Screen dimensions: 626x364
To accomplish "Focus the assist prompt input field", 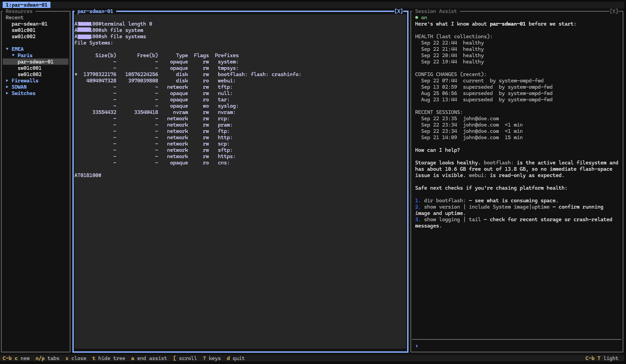I will point(517,346).
